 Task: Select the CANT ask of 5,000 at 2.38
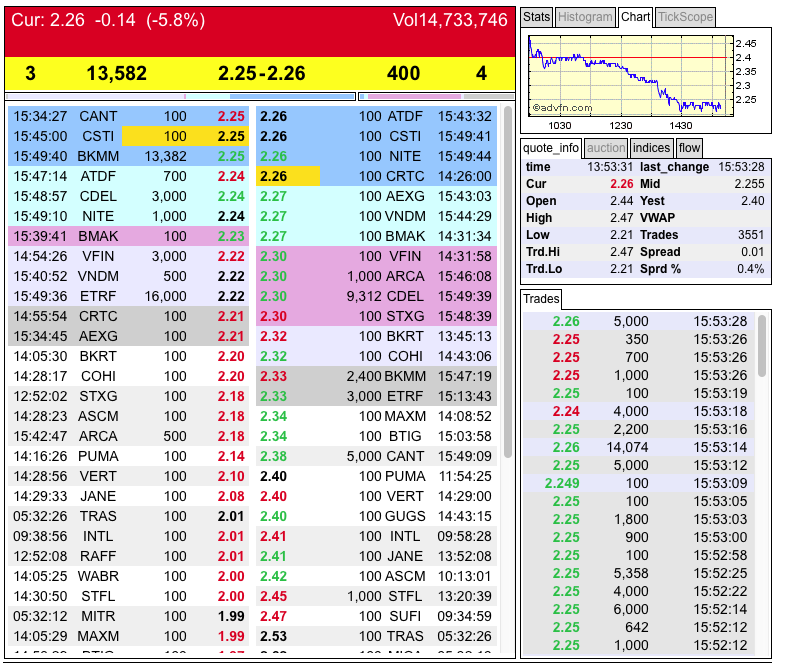tap(376, 456)
